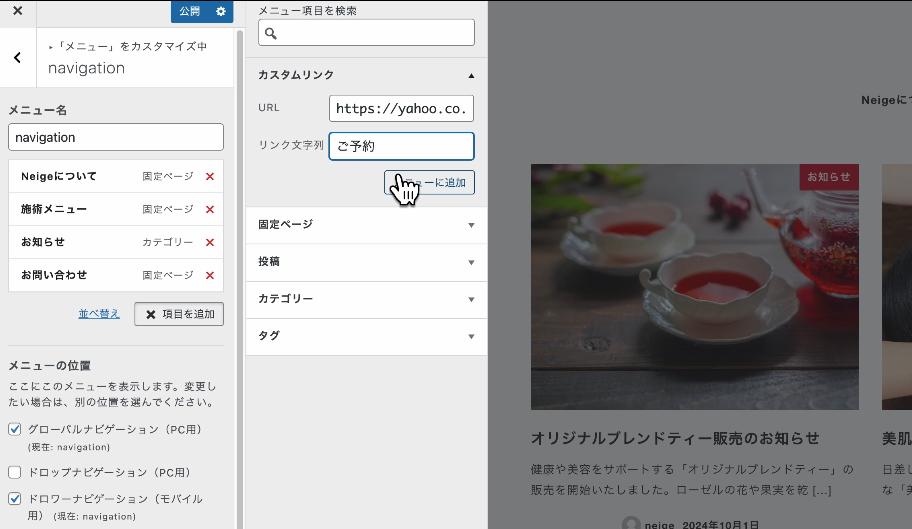This screenshot has width=912, height=529.
Task: Go back with the left chevron icon
Action: pos(17,57)
